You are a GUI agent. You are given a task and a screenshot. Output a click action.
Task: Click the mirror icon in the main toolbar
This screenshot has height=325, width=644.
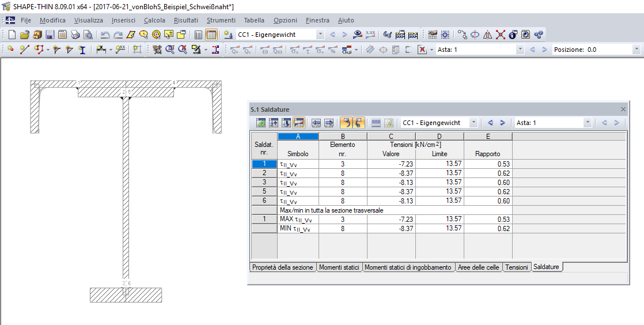click(x=487, y=35)
